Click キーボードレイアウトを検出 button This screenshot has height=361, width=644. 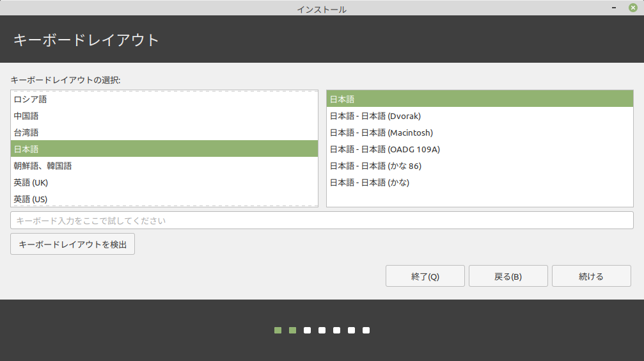pos(72,245)
